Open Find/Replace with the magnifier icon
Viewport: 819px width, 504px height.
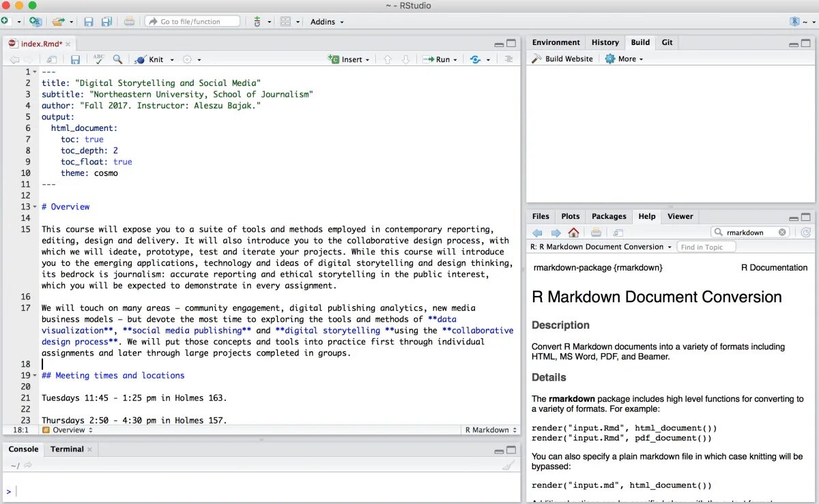pos(117,59)
